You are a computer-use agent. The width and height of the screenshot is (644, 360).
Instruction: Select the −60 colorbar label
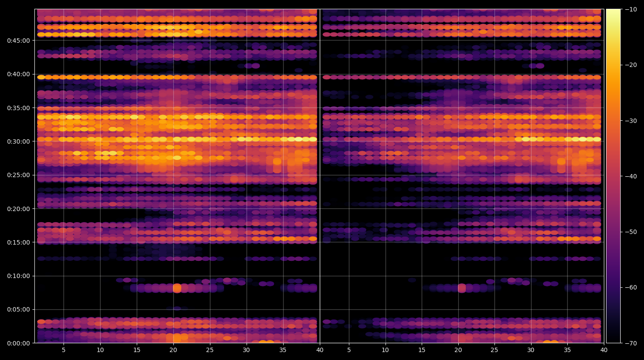coord(631,287)
